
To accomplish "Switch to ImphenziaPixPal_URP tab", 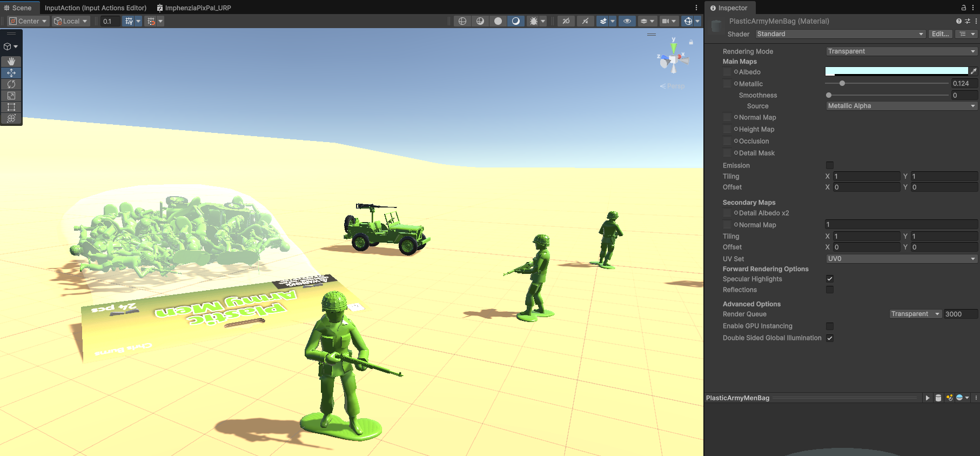I will [x=194, y=8].
